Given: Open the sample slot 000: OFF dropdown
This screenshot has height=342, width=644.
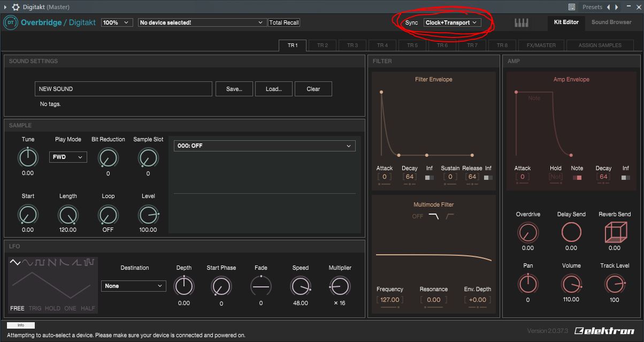Looking at the screenshot, I should tap(265, 146).
